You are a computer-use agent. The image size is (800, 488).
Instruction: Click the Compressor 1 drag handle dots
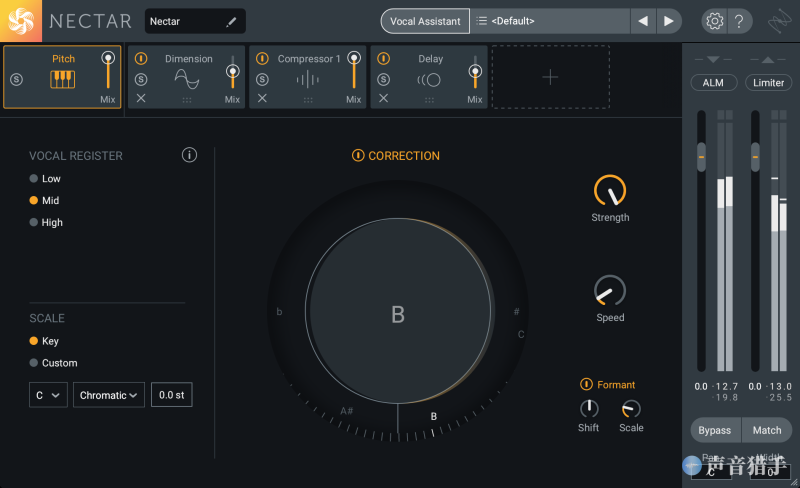(308, 100)
